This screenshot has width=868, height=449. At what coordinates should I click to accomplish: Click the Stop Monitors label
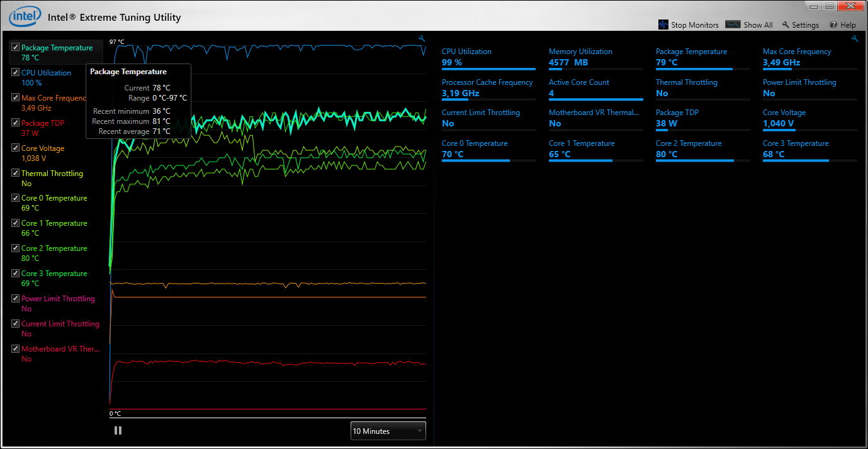(x=695, y=25)
